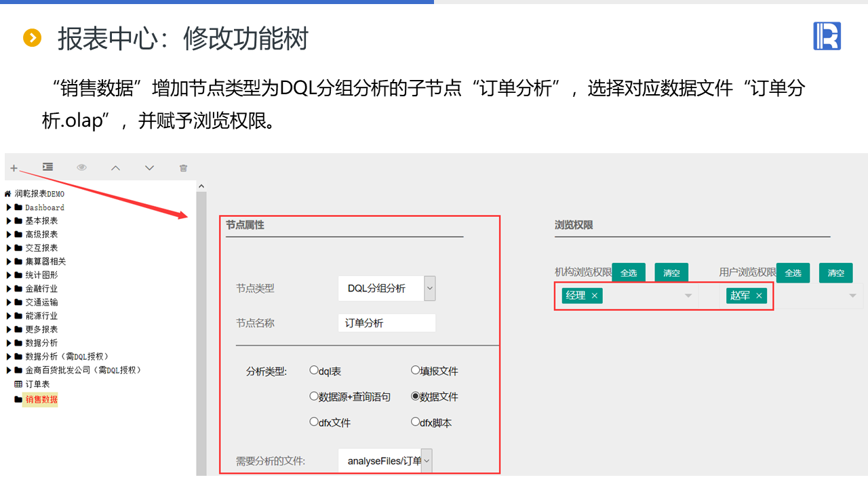Image resolution: width=868 pixels, height=488 pixels.
Task: Select the highlighted 销售数据 tree item
Action: point(41,399)
